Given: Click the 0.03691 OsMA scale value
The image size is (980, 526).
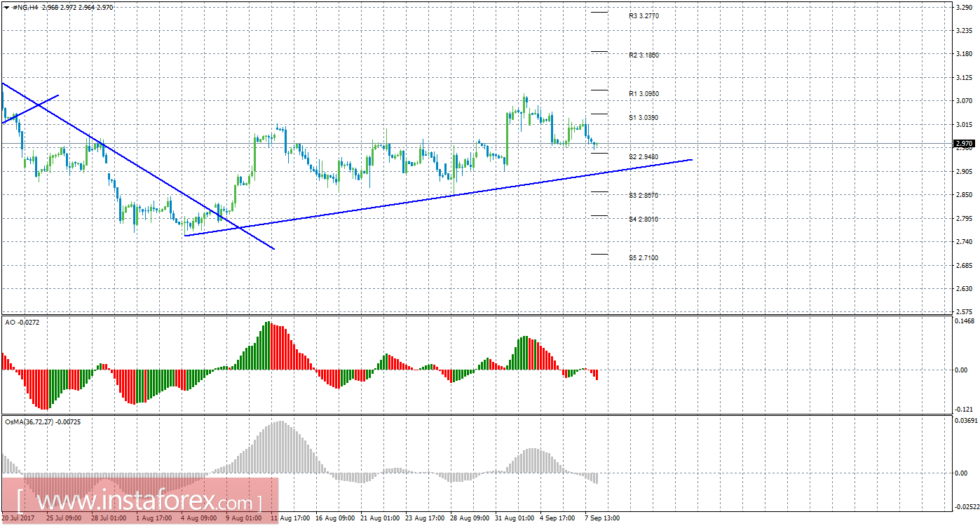Looking at the screenshot, I should pos(966,420).
